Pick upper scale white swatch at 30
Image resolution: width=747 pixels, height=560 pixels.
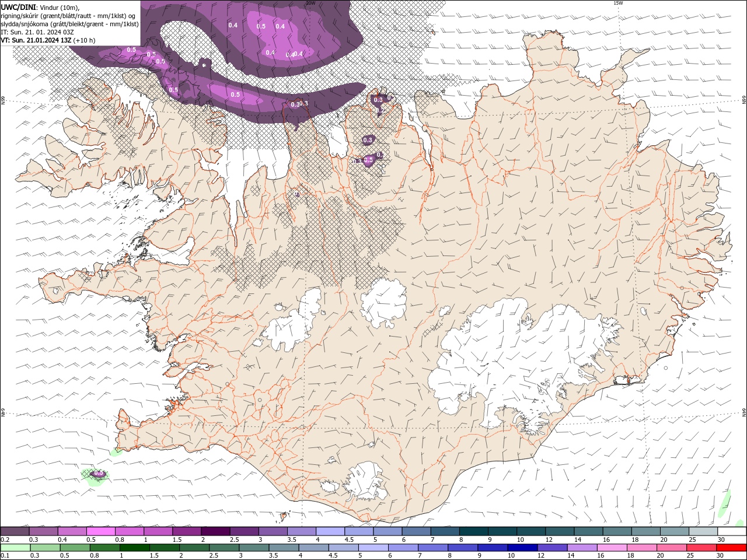click(x=732, y=531)
